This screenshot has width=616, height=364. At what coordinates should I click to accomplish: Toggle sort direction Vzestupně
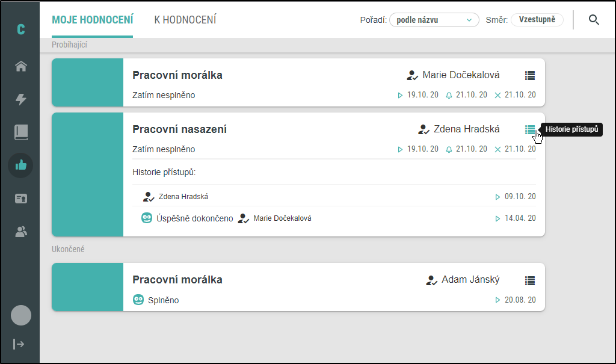coord(537,20)
